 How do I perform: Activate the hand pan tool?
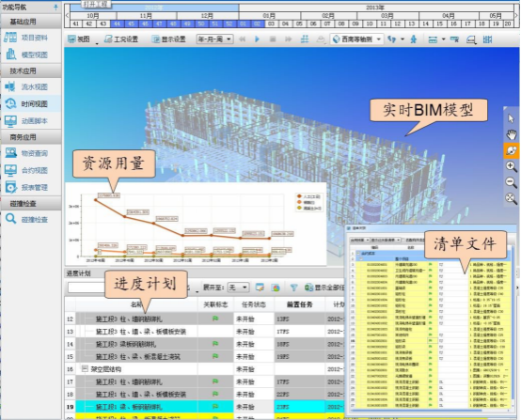[x=511, y=134]
